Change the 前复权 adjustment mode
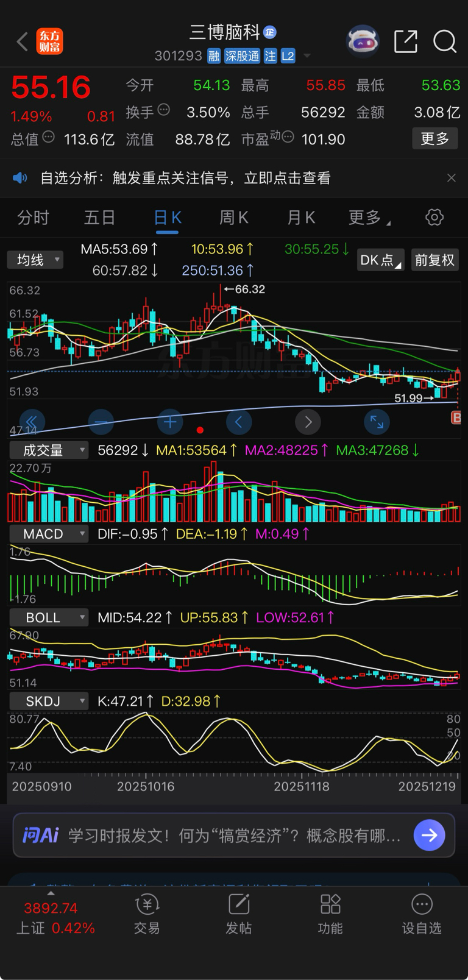Viewport: 468px width, 980px height. [435, 260]
